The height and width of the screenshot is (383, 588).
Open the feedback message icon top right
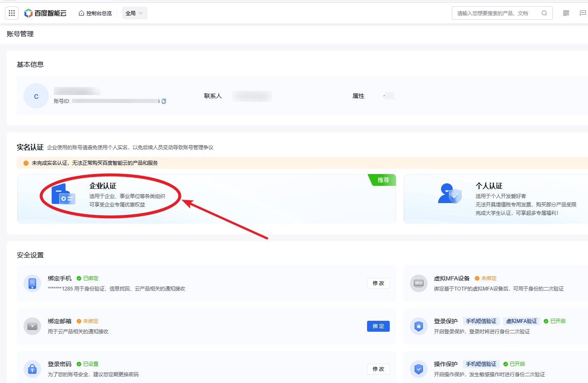point(583,13)
